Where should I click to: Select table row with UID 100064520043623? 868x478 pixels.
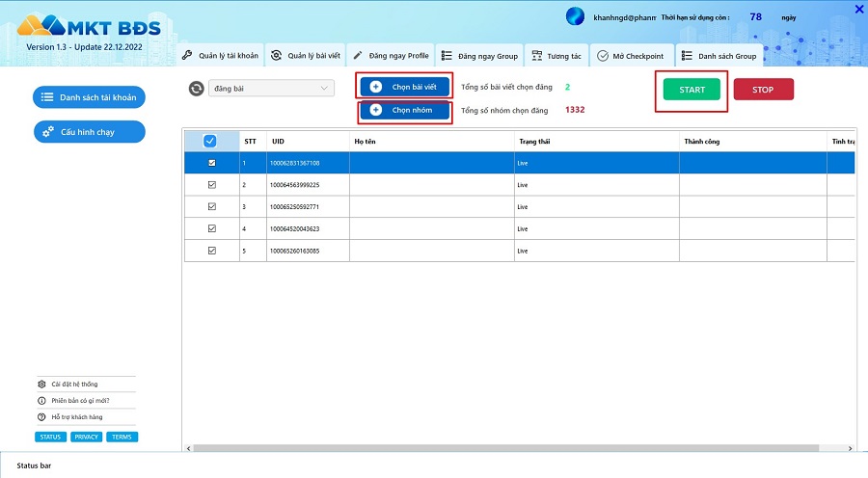519,228
